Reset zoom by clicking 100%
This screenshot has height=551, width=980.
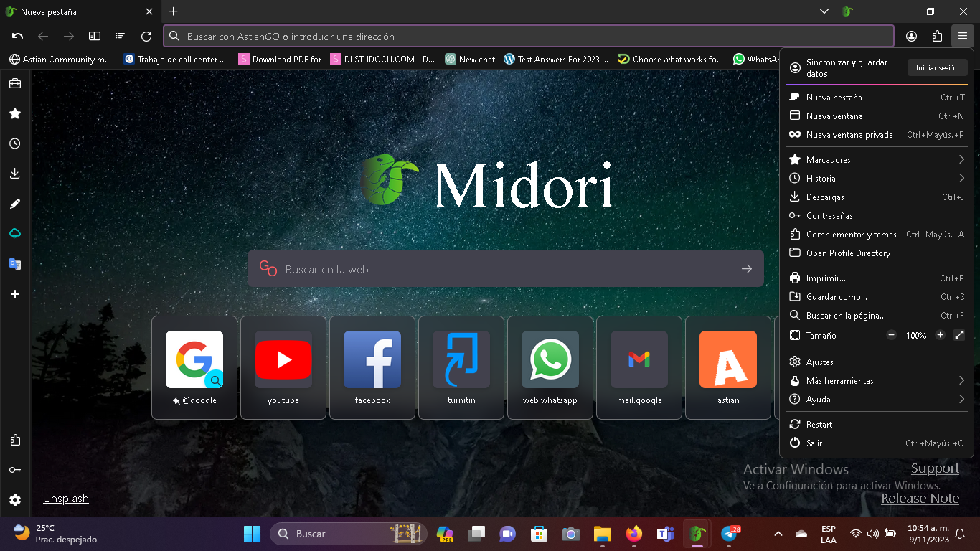[x=916, y=335]
